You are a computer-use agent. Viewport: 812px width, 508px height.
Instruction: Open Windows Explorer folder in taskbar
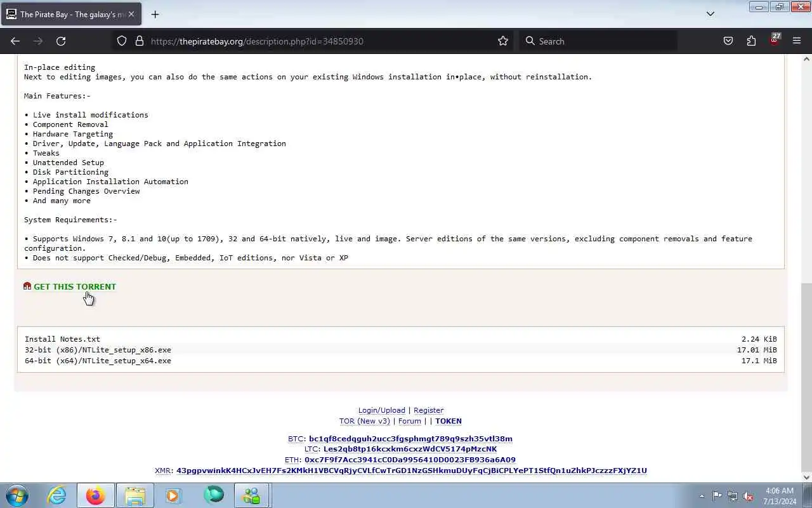tap(135, 495)
